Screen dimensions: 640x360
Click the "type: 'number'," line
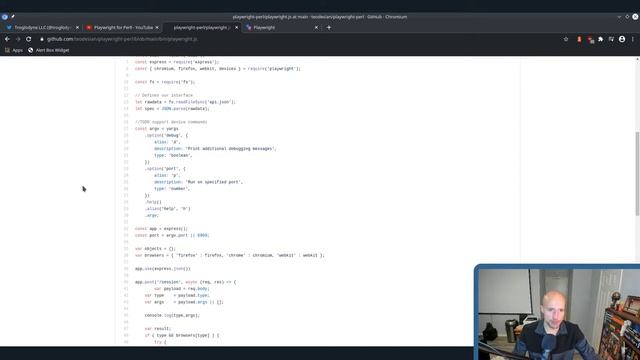pos(172,189)
